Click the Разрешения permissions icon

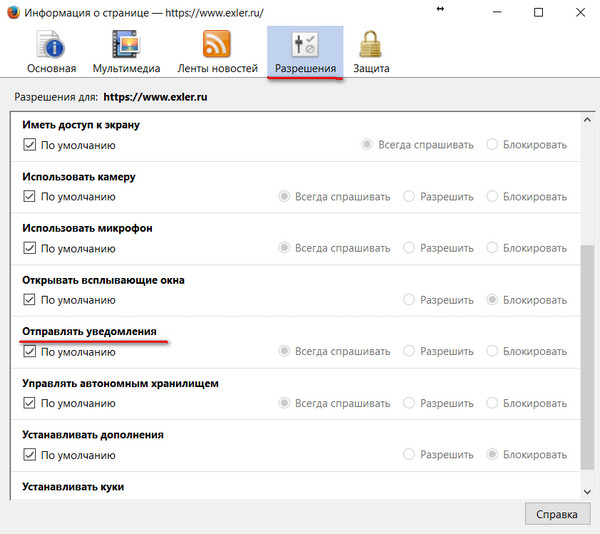click(304, 45)
